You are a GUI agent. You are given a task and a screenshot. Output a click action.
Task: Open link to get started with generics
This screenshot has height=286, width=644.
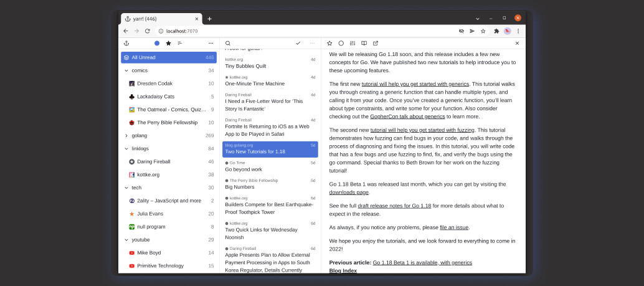415,84
